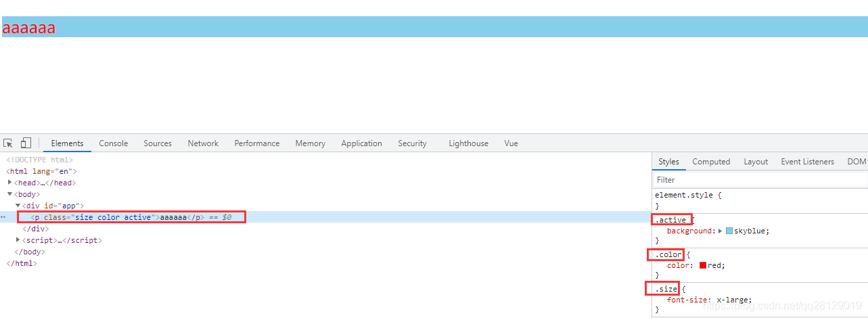868x318 pixels.
Task: Click the element.style rule selector
Action: coord(683,195)
